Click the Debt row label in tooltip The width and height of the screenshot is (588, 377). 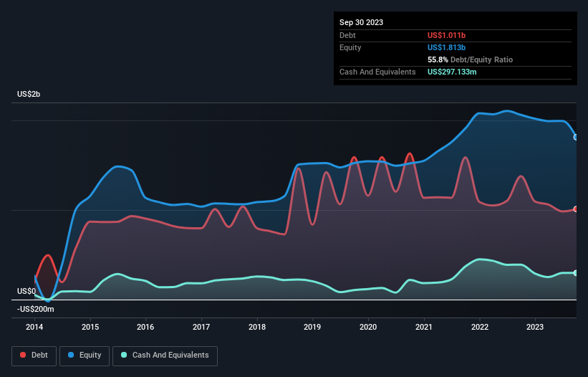347,35
